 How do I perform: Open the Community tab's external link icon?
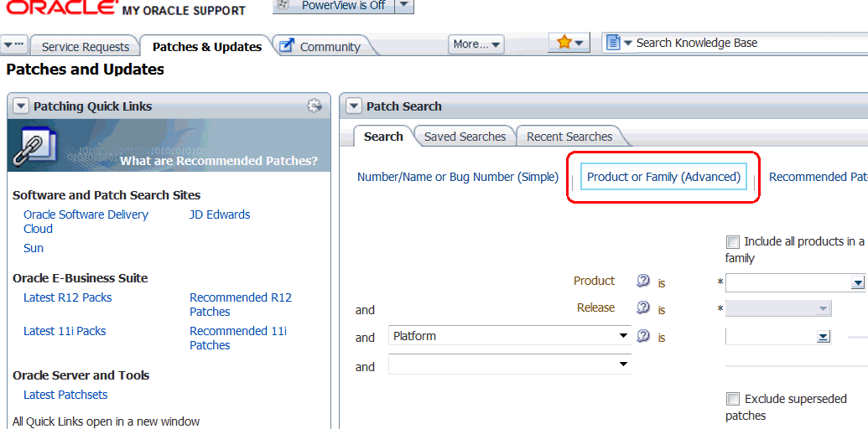287,46
